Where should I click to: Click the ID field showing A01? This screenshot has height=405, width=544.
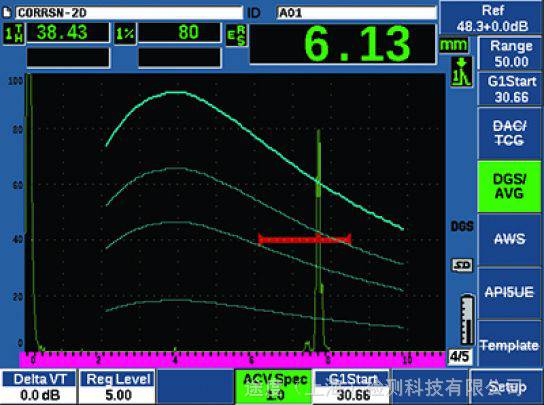357,13
